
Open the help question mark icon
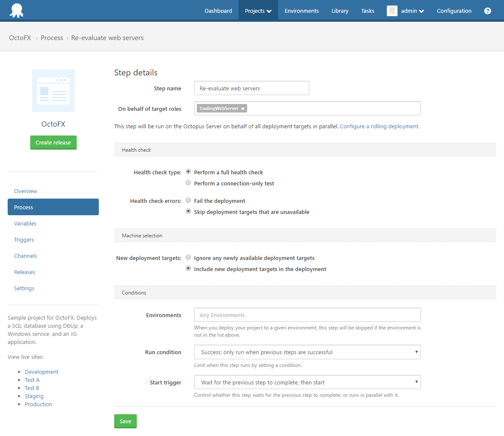[487, 11]
